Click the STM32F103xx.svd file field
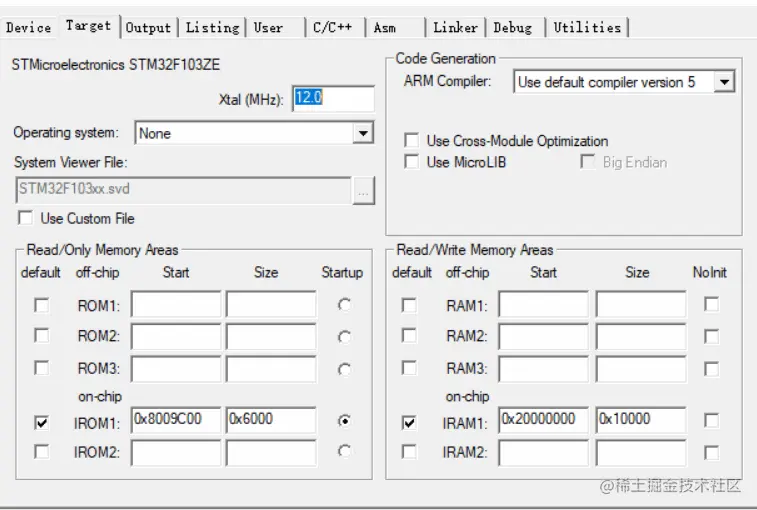757x510 pixels. click(x=183, y=190)
